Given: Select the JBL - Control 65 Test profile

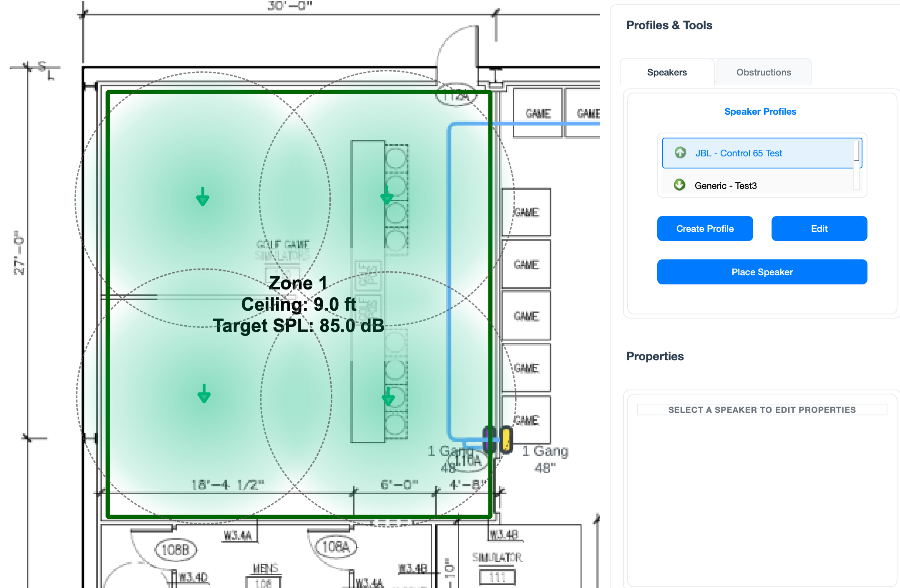Looking at the screenshot, I should pyautogui.click(x=738, y=153).
